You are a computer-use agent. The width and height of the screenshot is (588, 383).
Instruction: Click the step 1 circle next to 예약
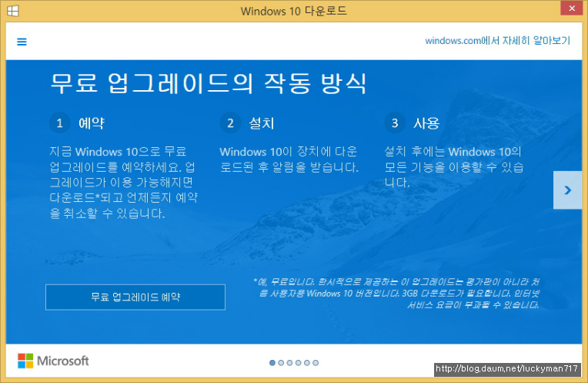(x=59, y=123)
